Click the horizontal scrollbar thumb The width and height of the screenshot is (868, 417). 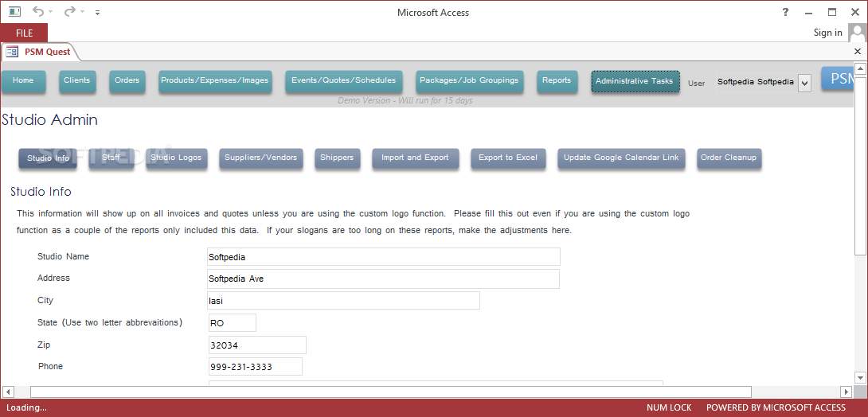[391, 392]
